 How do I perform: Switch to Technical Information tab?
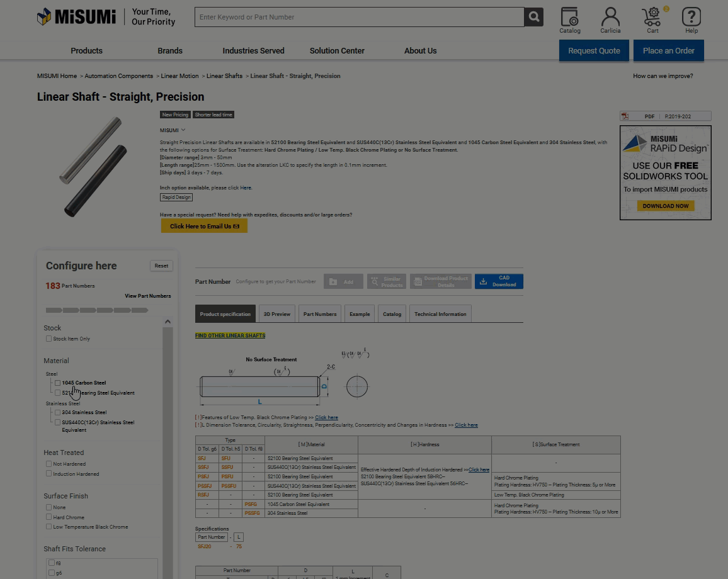click(440, 314)
